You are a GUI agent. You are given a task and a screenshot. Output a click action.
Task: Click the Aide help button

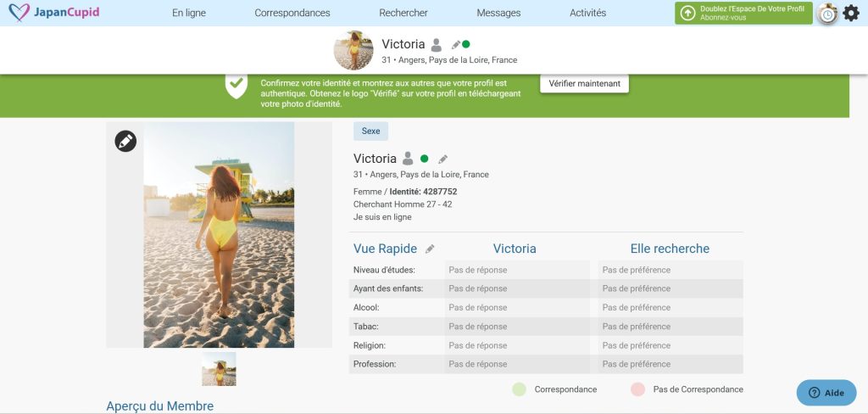click(x=826, y=393)
